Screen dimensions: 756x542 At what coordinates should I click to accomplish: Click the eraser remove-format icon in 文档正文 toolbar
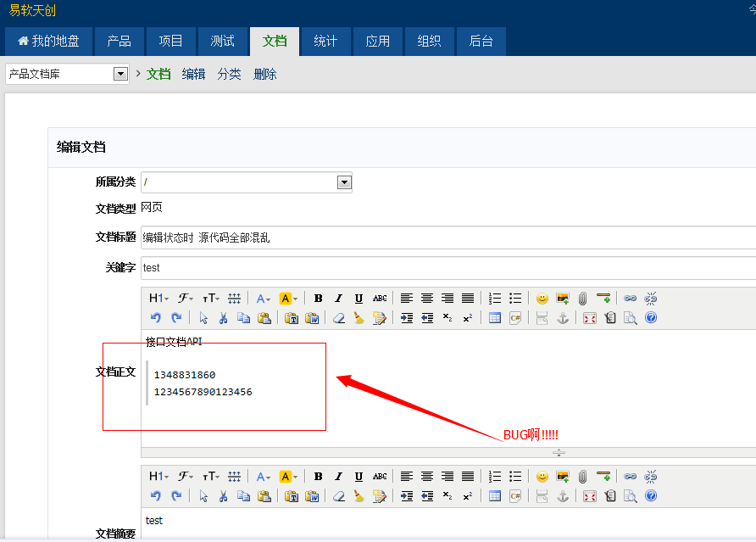point(339,318)
